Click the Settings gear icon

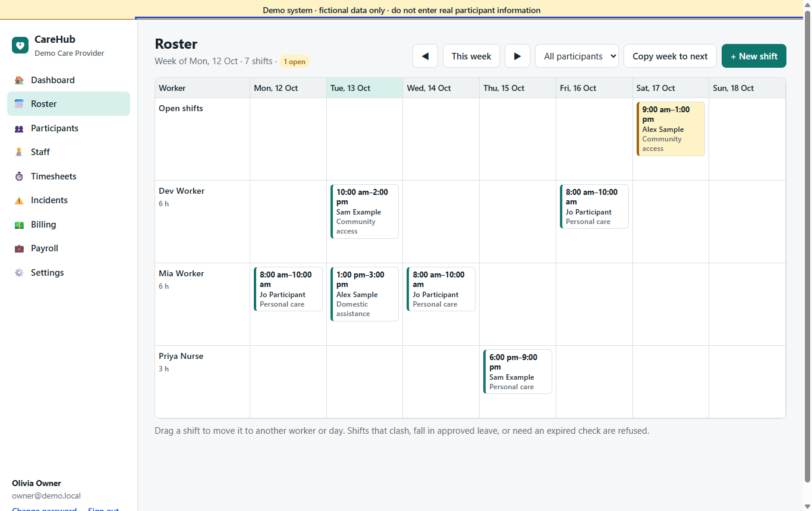click(x=19, y=273)
